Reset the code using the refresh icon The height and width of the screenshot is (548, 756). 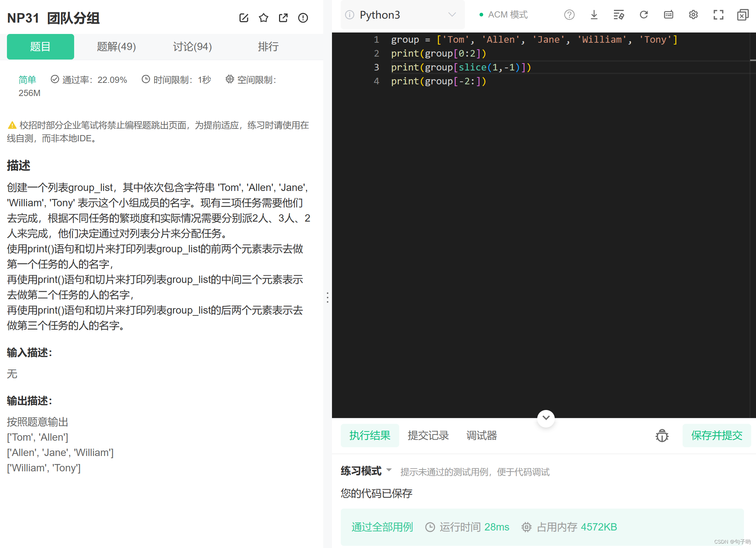click(x=644, y=15)
